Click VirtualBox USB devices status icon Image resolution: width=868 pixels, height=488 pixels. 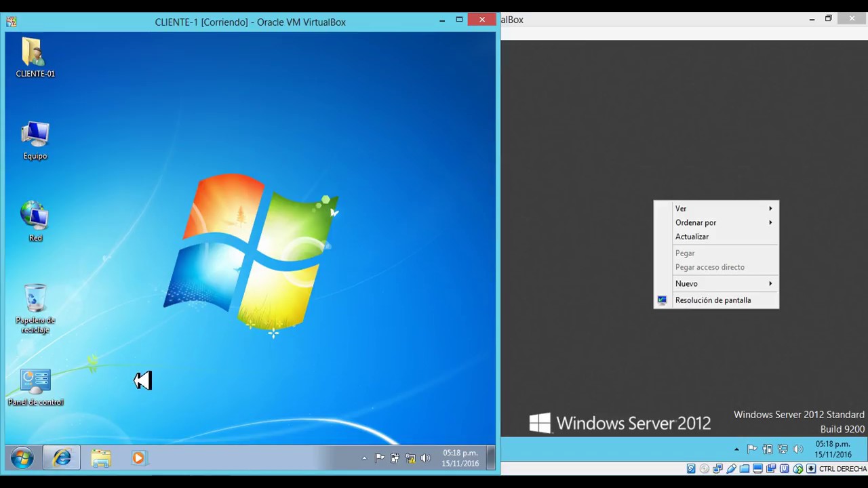pyautogui.click(x=731, y=468)
